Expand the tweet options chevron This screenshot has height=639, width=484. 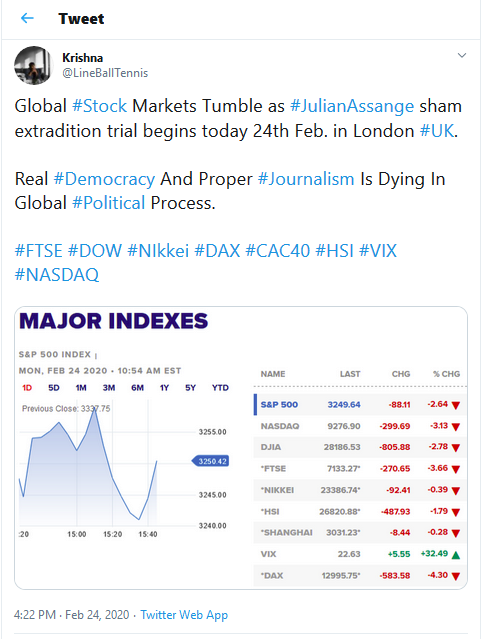pos(462,55)
